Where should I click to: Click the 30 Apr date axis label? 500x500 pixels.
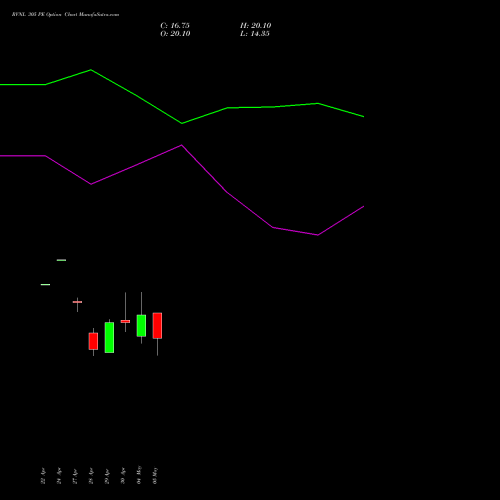(123, 476)
